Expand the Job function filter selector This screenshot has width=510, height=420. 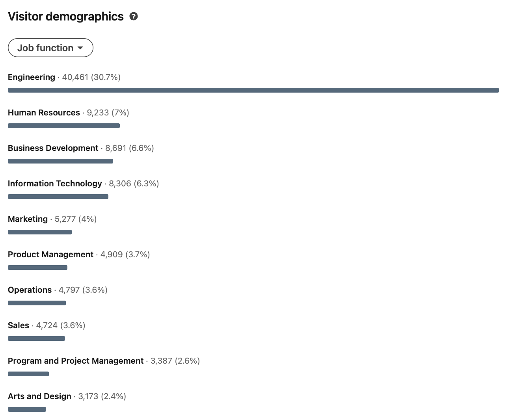coord(50,48)
